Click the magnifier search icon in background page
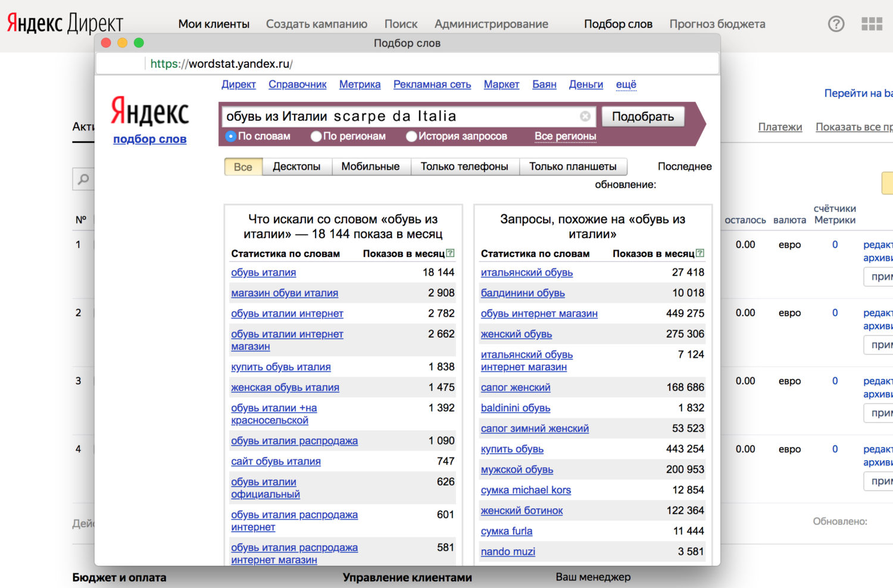893x588 pixels. pos(83,179)
